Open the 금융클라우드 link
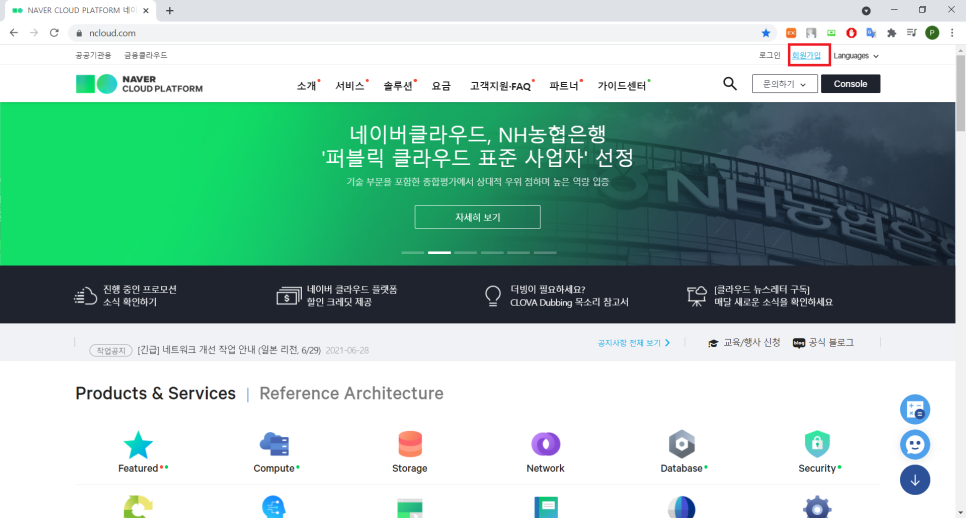This screenshot has width=966, height=518. click(x=145, y=55)
